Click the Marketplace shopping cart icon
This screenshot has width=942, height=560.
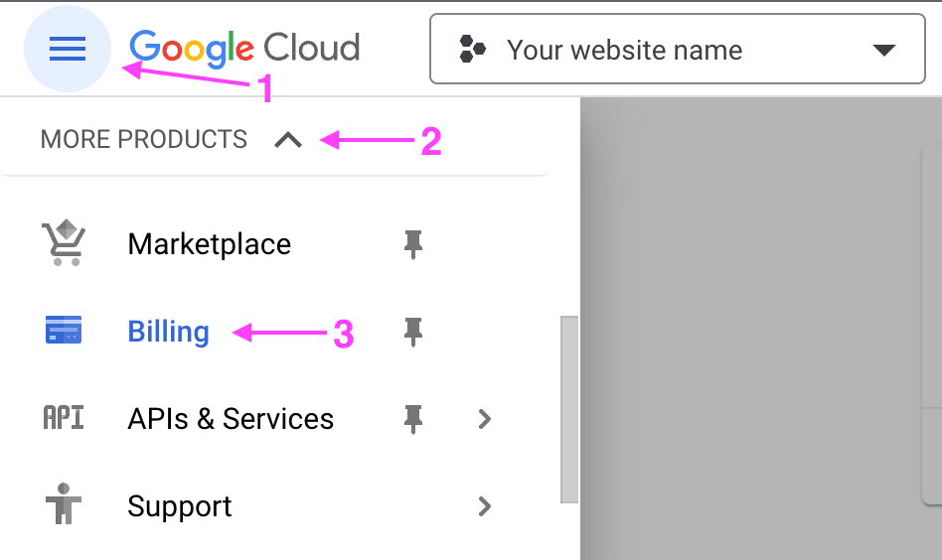(64, 243)
